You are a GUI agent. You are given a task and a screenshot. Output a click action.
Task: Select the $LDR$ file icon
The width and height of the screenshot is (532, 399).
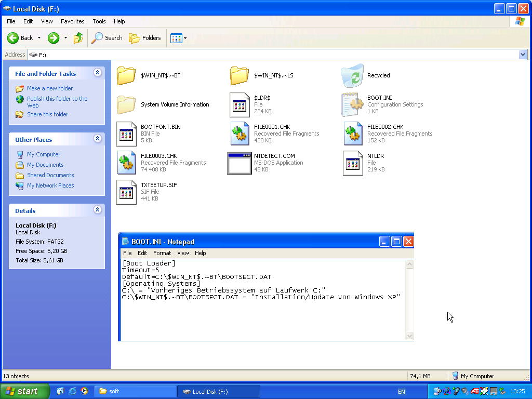[x=240, y=105]
